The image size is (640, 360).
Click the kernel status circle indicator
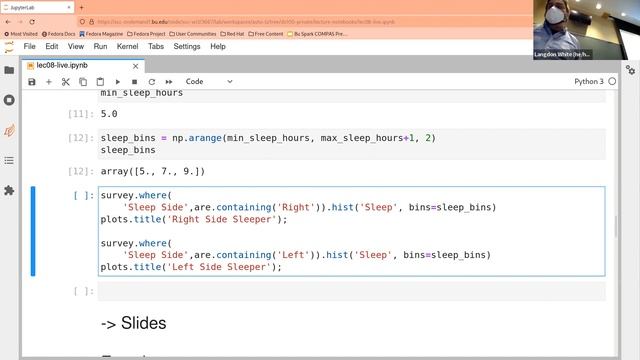(x=612, y=81)
